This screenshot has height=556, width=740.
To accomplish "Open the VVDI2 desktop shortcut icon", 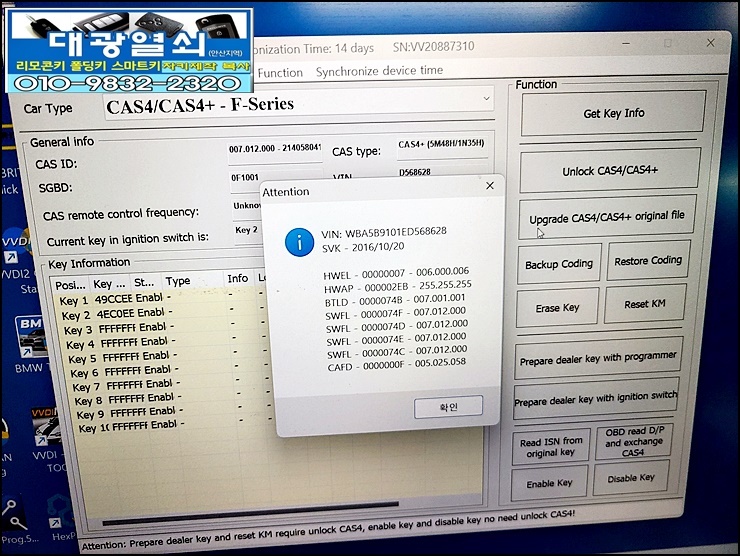I will point(15,255).
